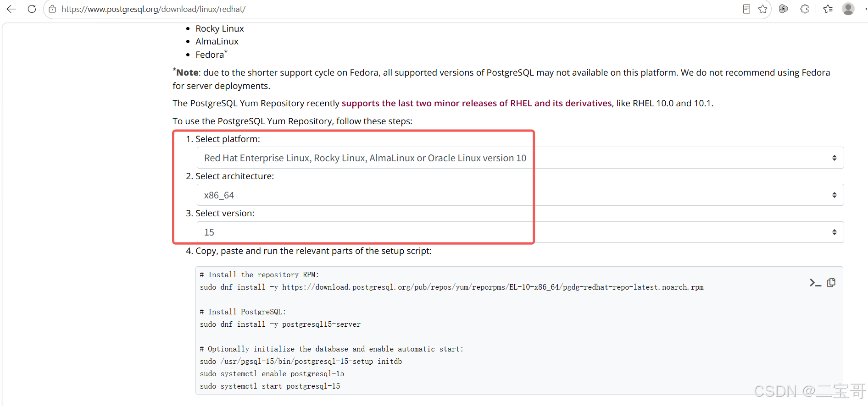This screenshot has width=868, height=406.
Task: Click the bold "Note" text
Action: [188, 72]
